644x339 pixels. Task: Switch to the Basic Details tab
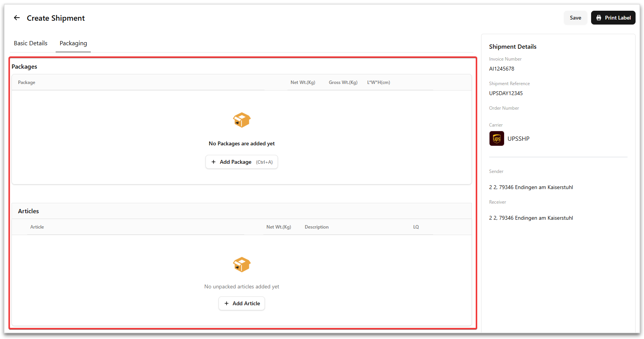pyautogui.click(x=31, y=43)
